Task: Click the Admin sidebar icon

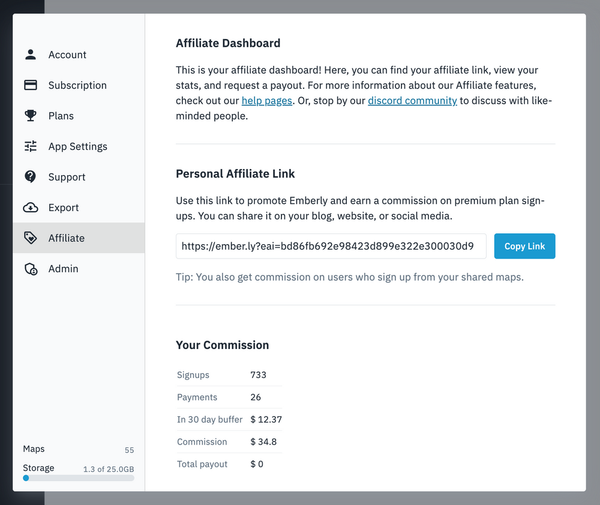Action: point(30,269)
